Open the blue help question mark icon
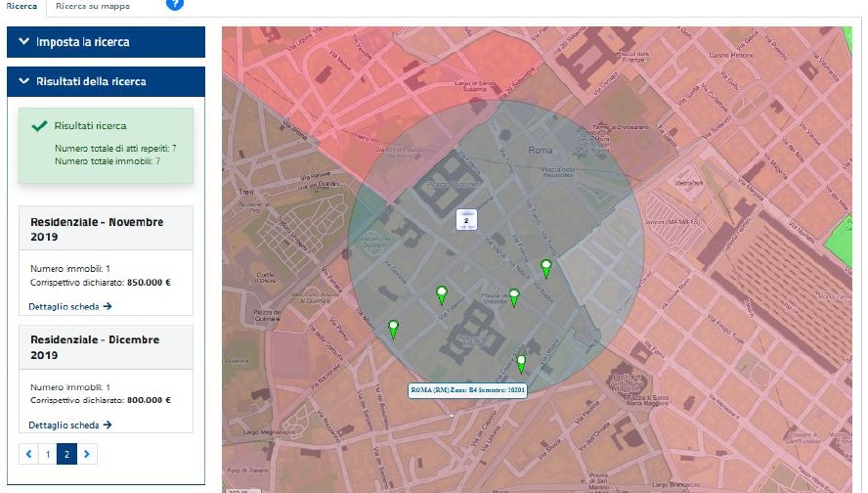 pyautogui.click(x=175, y=4)
